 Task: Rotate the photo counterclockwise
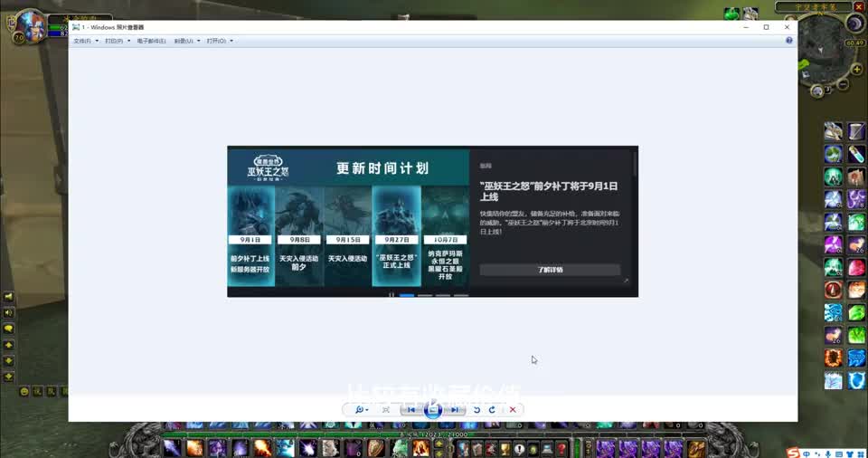[x=476, y=410]
